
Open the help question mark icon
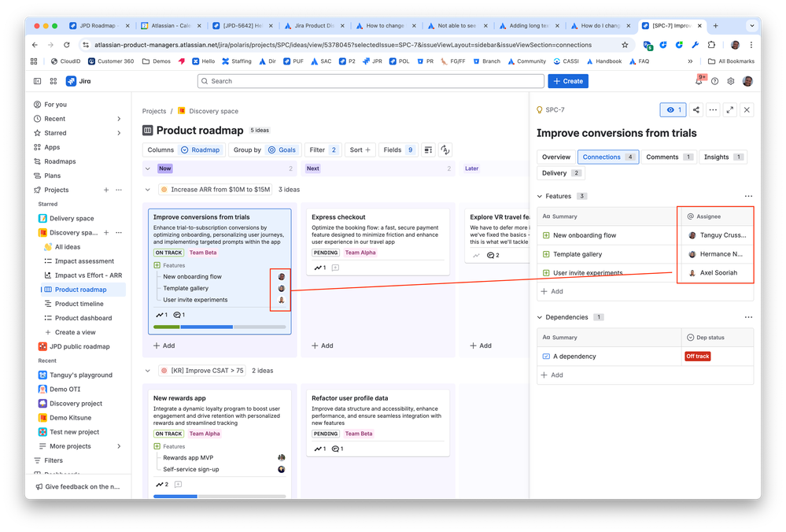(x=715, y=81)
